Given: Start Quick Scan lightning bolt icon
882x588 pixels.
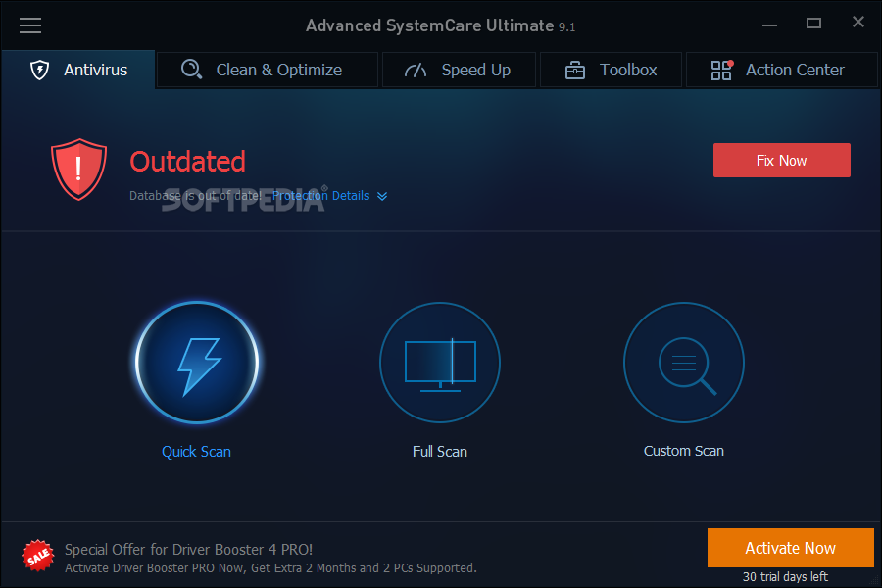Looking at the screenshot, I should point(197,363).
